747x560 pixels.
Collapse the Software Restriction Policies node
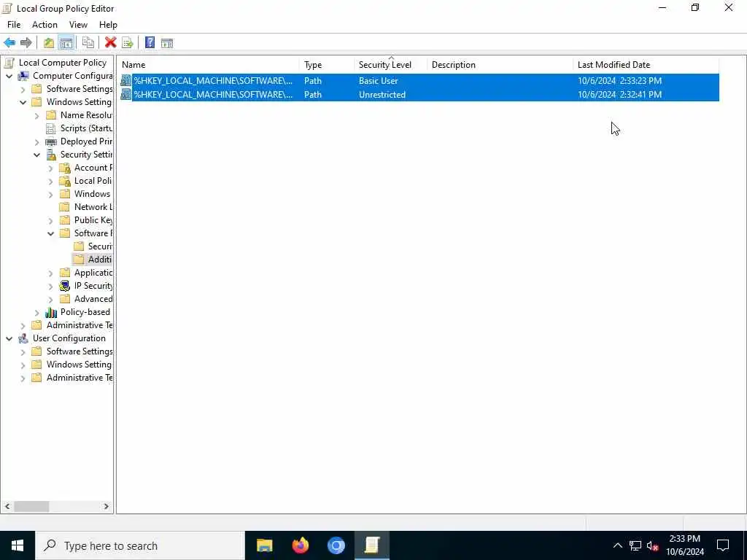[x=50, y=233]
